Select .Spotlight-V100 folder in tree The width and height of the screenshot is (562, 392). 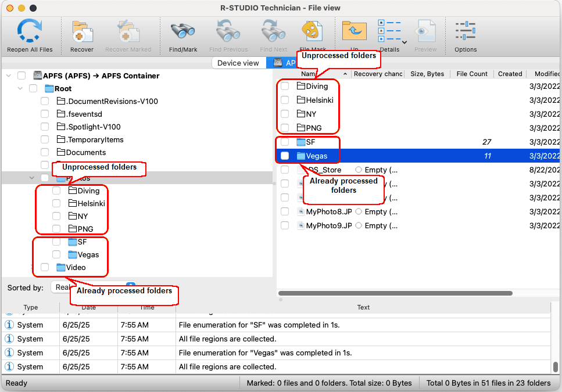[x=94, y=127]
